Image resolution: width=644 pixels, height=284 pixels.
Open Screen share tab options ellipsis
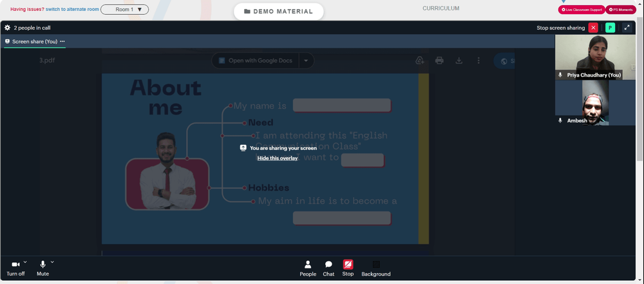(x=62, y=41)
